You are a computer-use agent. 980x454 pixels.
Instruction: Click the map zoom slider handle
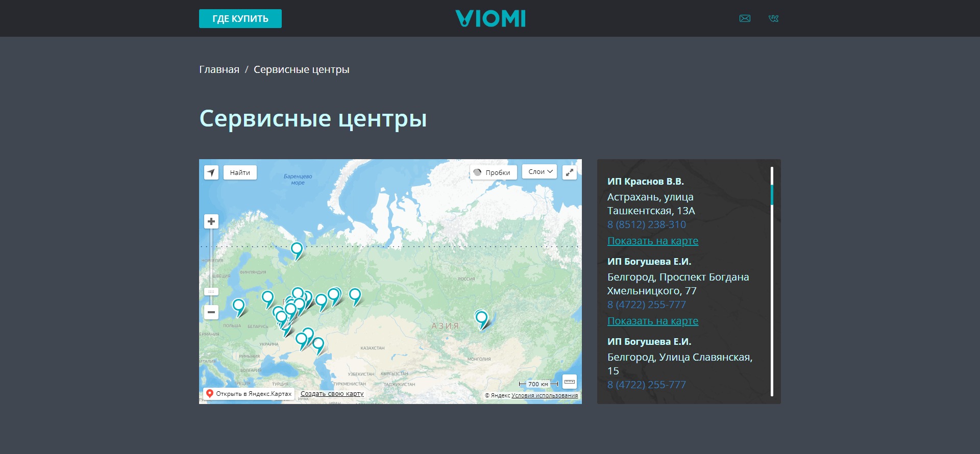point(211,292)
